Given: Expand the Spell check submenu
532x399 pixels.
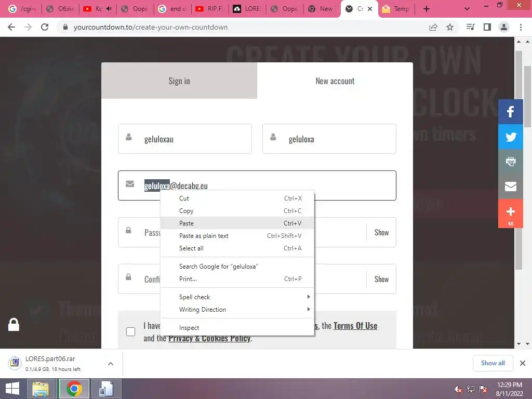Looking at the screenshot, I should coord(237,297).
